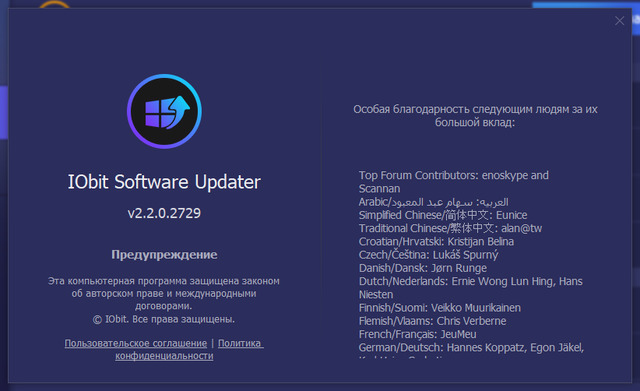Screen dimensions: 640x391
Task: Click the French/Français: JeuMeu line
Action: (417, 334)
